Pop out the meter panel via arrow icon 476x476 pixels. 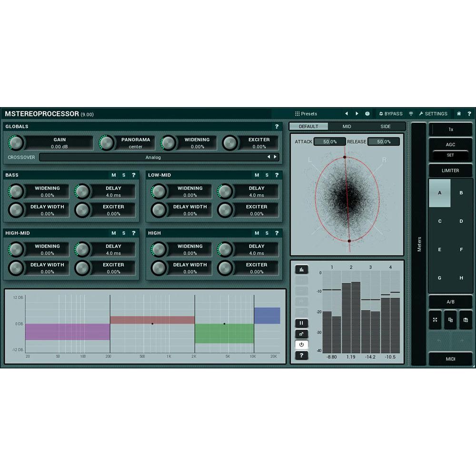(x=302, y=334)
